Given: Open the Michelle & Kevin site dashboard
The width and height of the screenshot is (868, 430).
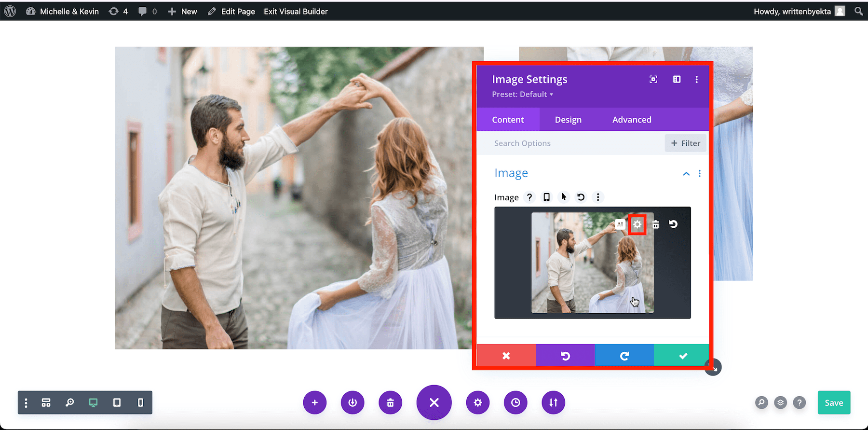Looking at the screenshot, I should (62, 11).
